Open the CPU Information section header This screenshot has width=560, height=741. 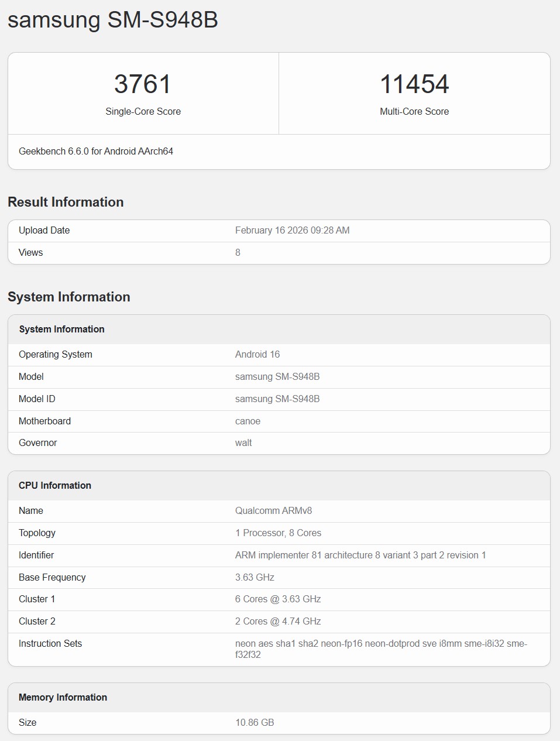pyautogui.click(x=55, y=485)
